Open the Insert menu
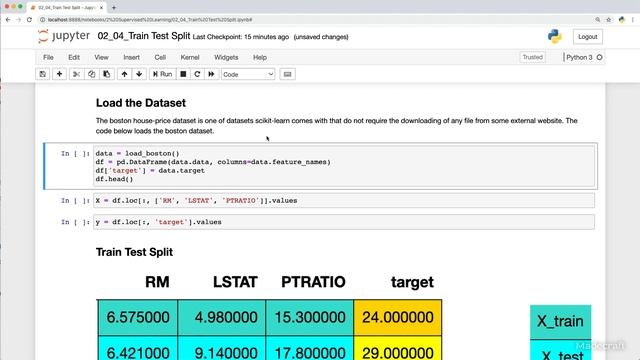 pos(131,58)
